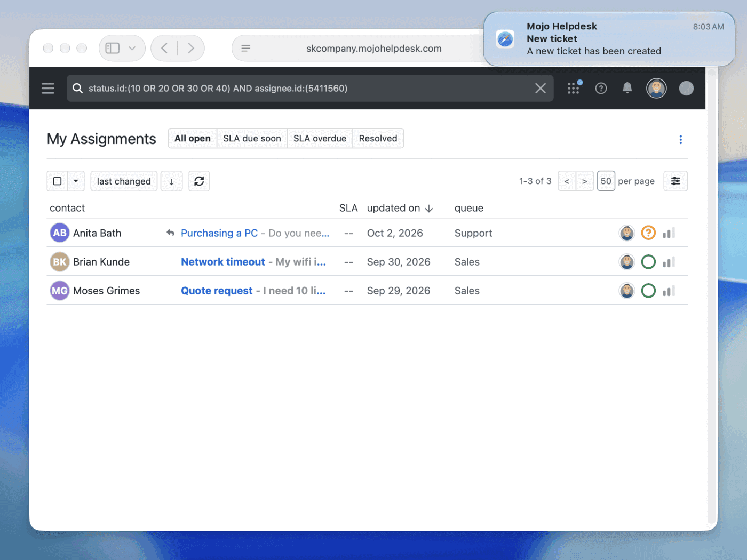This screenshot has width=747, height=560.
Task: Click assignee avatar on Anita Bath row
Action: coord(627,233)
